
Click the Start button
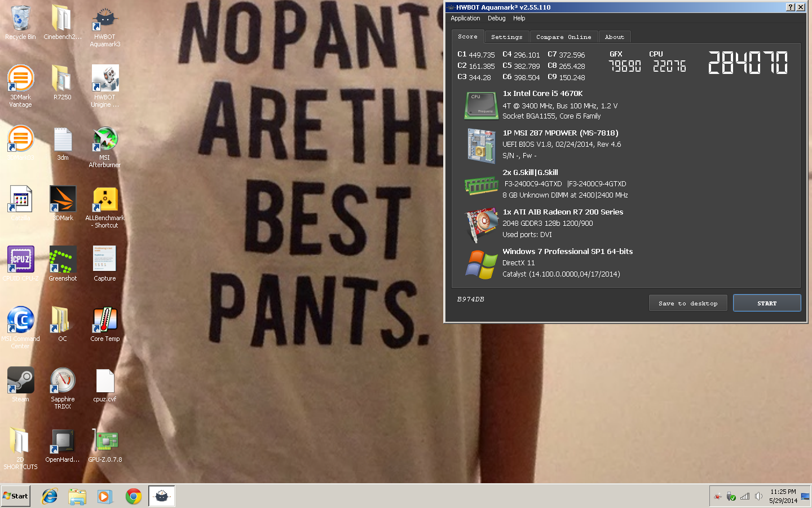click(16, 496)
